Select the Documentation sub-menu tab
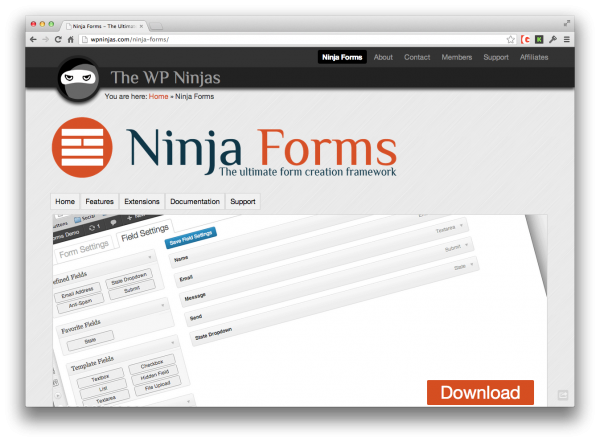 (195, 201)
